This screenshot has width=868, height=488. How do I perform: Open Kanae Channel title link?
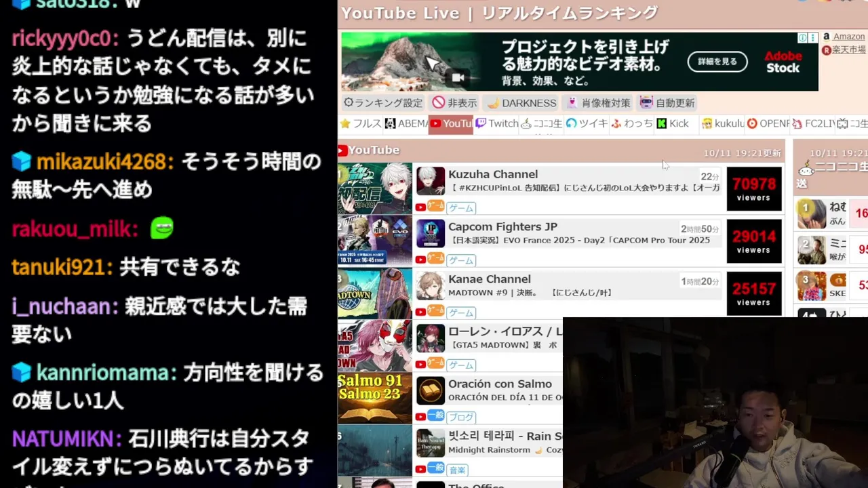(x=489, y=279)
